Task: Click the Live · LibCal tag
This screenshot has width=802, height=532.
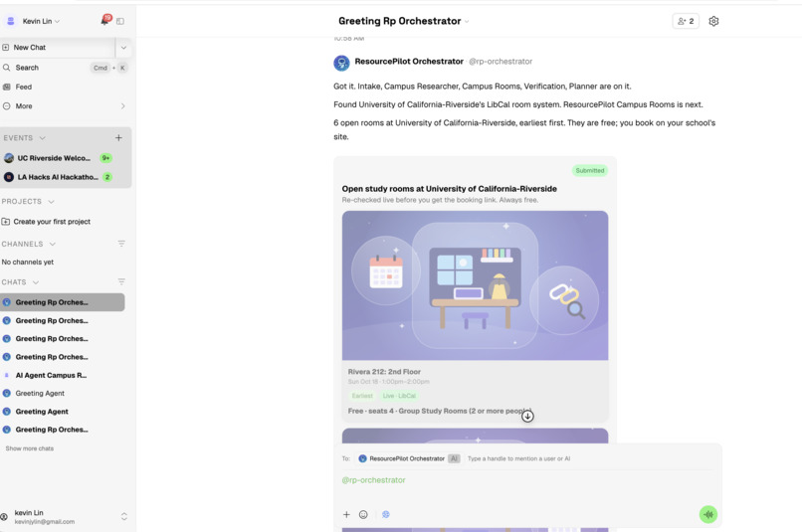Action: [399, 396]
